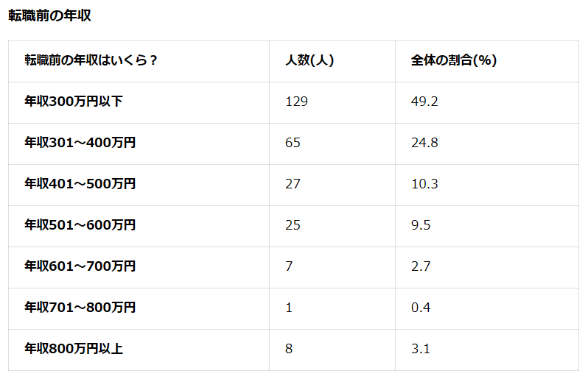
Task: Click the people count 27
Action: coord(293,184)
